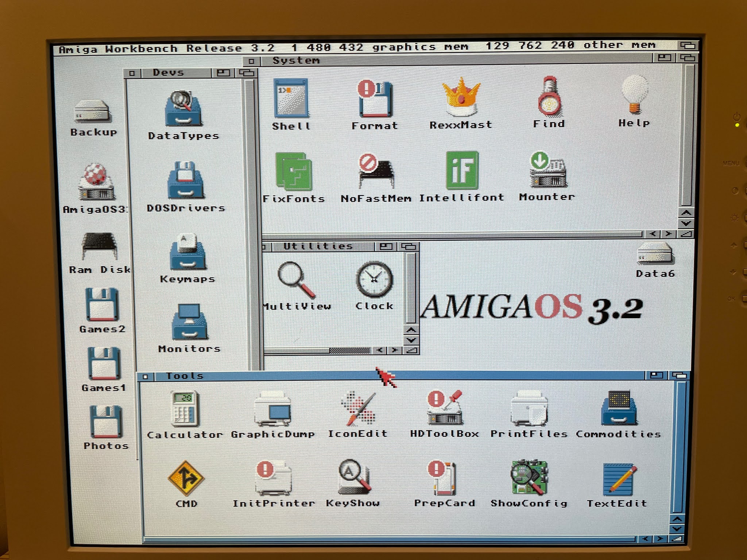This screenshot has height=560, width=747.
Task: Click the HDToolBox icon
Action: click(445, 408)
